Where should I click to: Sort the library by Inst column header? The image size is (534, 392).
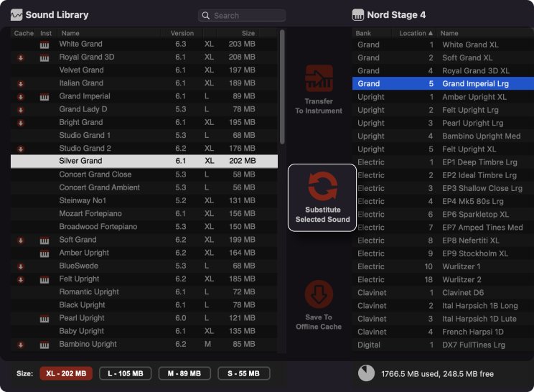(46, 33)
